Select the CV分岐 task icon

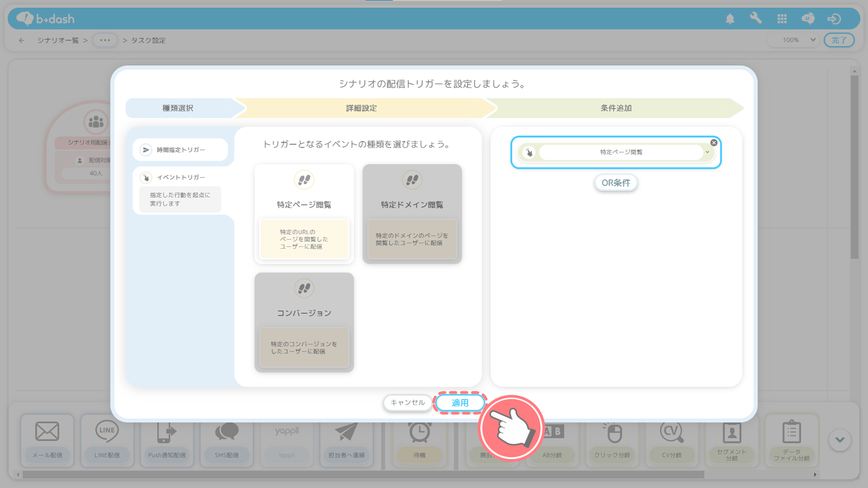click(671, 432)
